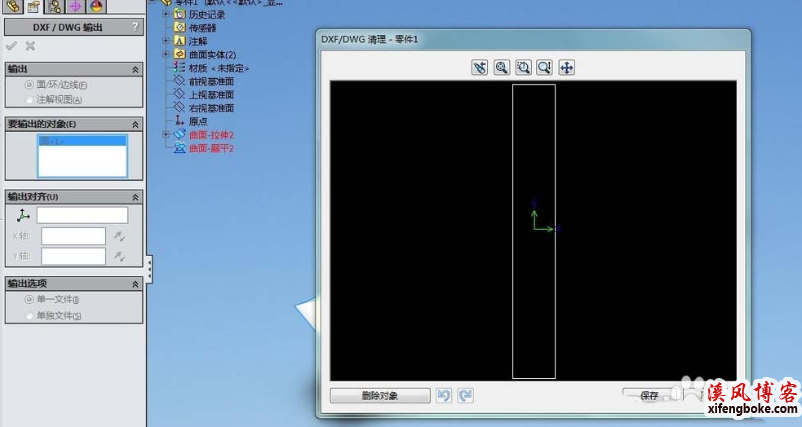802x427 pixels.
Task: Collapse the 要输出的对象 section
Action: point(135,125)
